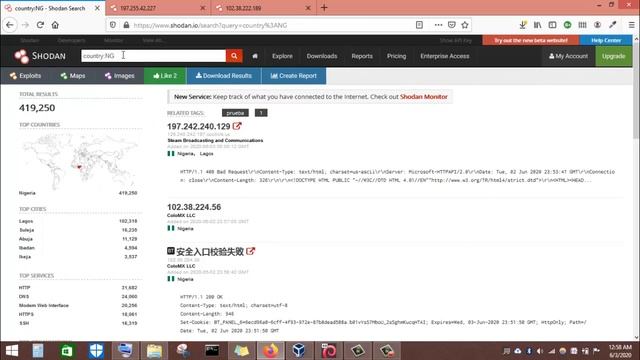Viewport: 640px width, 360px height.
Task: Click Download Results button
Action: point(224,76)
